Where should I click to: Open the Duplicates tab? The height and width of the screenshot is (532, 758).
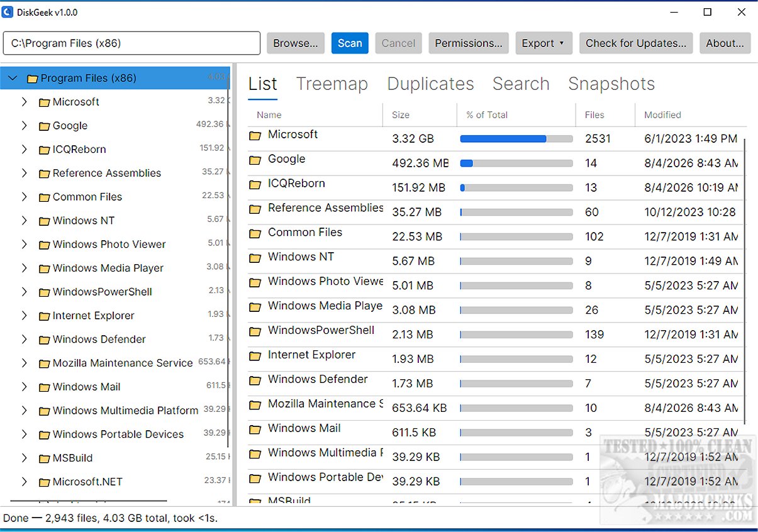(x=430, y=84)
